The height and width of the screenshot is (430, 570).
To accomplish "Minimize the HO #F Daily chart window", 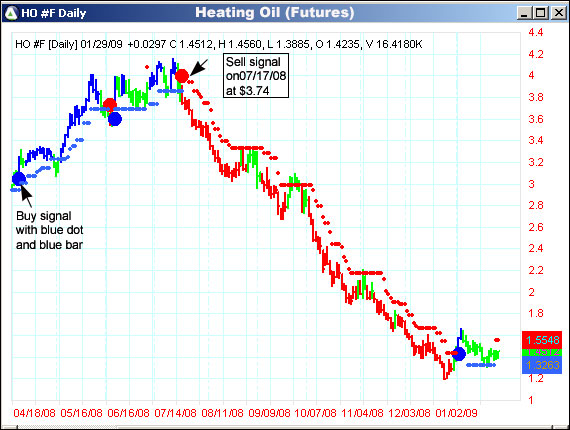I will pos(524,13).
